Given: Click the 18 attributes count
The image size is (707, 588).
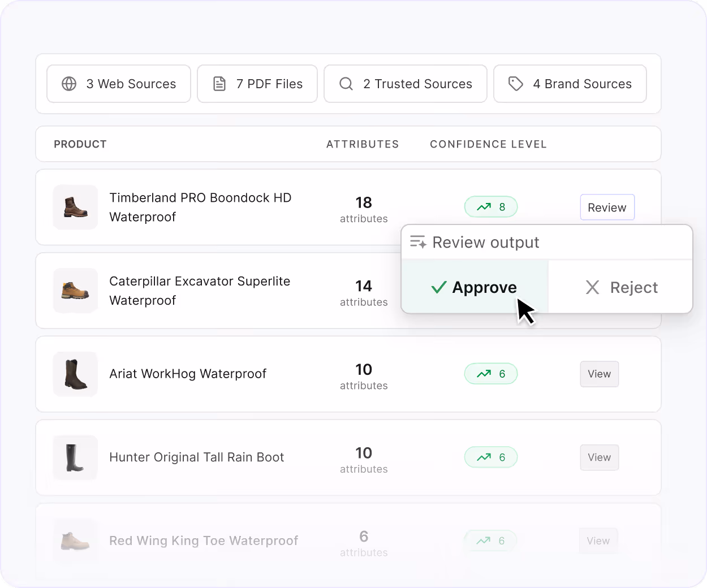Looking at the screenshot, I should [x=364, y=210].
